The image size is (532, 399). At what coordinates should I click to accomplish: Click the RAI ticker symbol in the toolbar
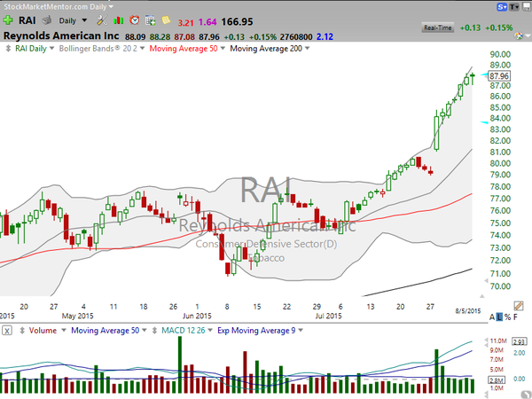[27, 20]
